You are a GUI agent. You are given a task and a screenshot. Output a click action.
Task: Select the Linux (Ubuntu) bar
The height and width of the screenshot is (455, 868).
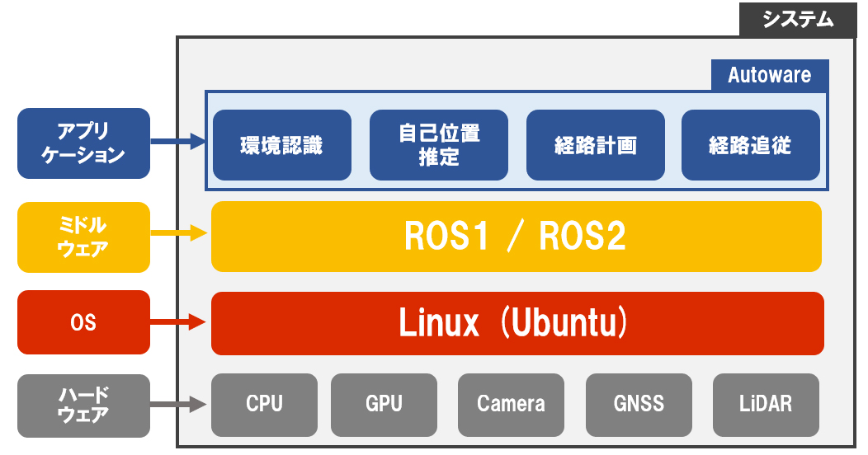517,323
